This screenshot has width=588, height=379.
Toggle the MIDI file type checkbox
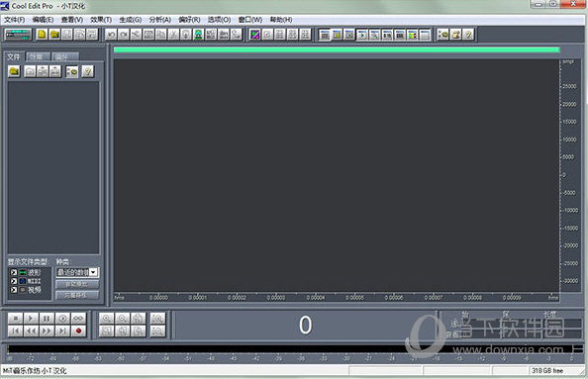(x=14, y=281)
